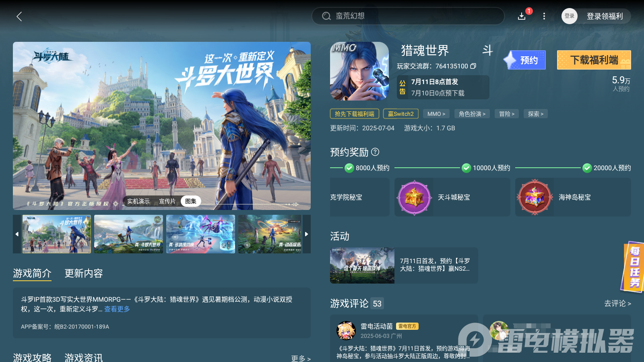Switch to the 图集 tab

pos(191,201)
